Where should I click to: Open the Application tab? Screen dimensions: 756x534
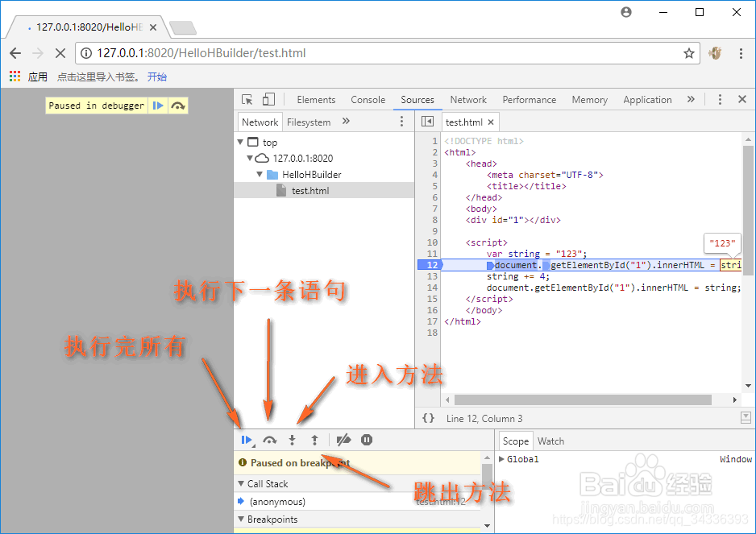(647, 100)
